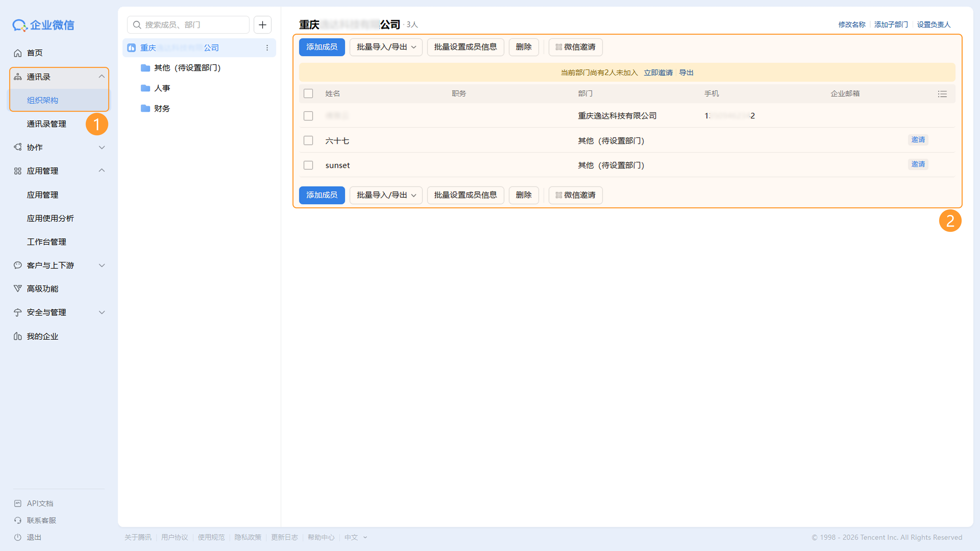The width and height of the screenshot is (980, 551).
Task: Click the 通讯录 contacts icon in sidebar
Action: tap(18, 77)
